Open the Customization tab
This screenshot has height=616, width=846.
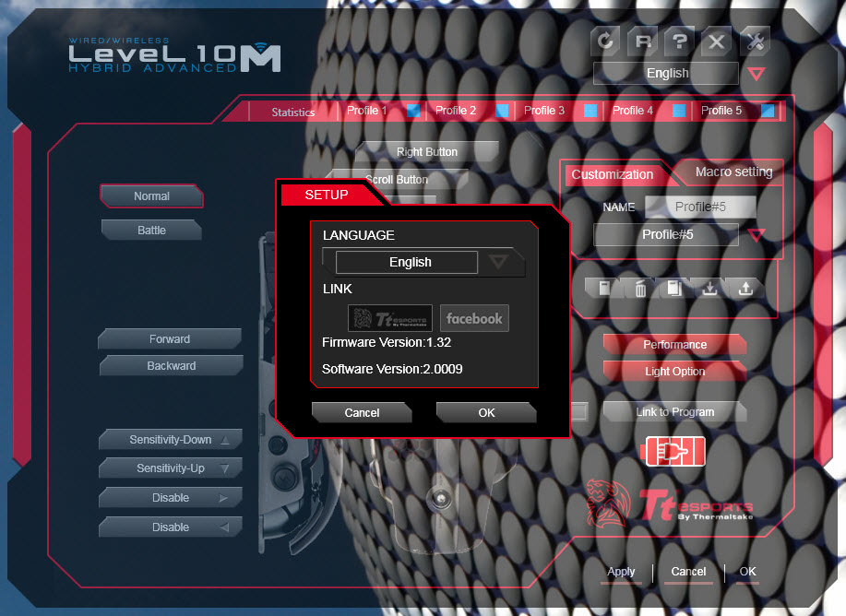[x=613, y=175]
